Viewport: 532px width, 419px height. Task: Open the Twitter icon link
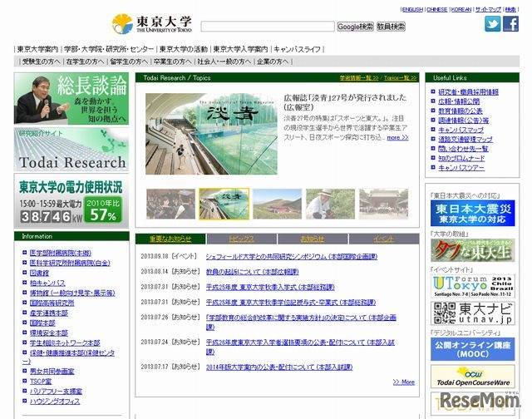[x=492, y=24]
